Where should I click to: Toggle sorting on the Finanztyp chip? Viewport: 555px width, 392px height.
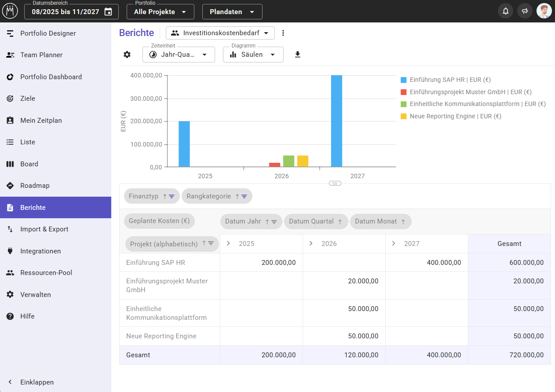[x=165, y=197]
